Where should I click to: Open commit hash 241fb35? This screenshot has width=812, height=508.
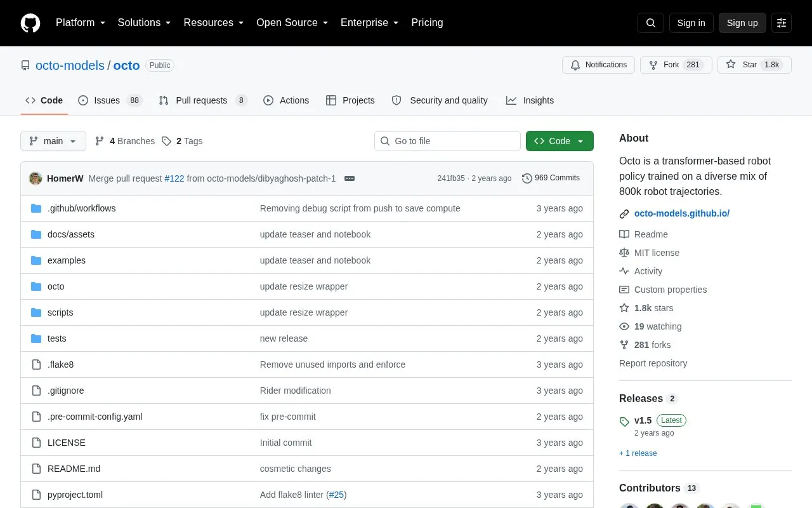click(451, 178)
